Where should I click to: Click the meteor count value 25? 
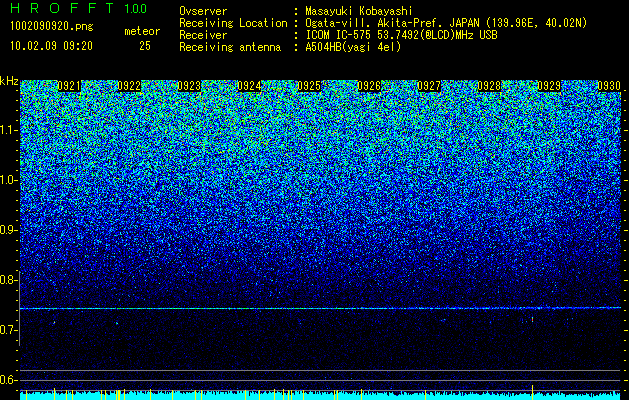(145, 46)
